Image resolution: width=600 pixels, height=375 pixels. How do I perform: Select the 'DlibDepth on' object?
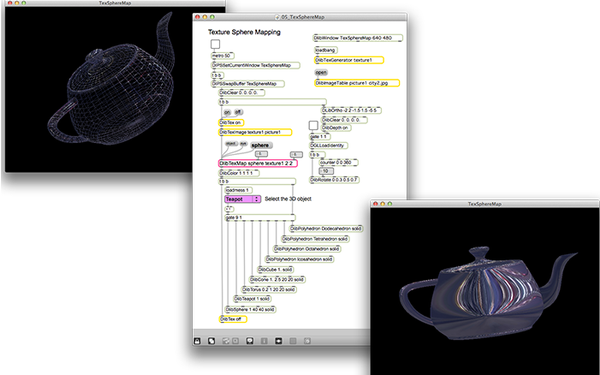(336, 128)
